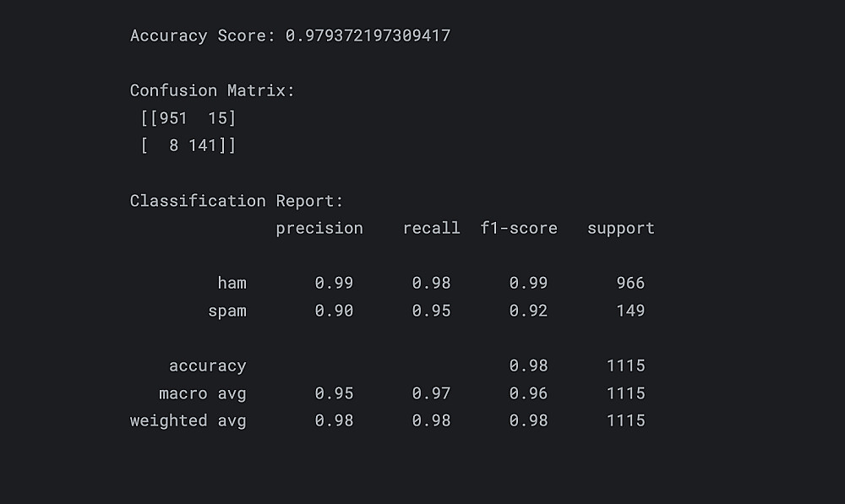The width and height of the screenshot is (845, 504).
Task: Select the spam support value 149
Action: [x=630, y=311]
